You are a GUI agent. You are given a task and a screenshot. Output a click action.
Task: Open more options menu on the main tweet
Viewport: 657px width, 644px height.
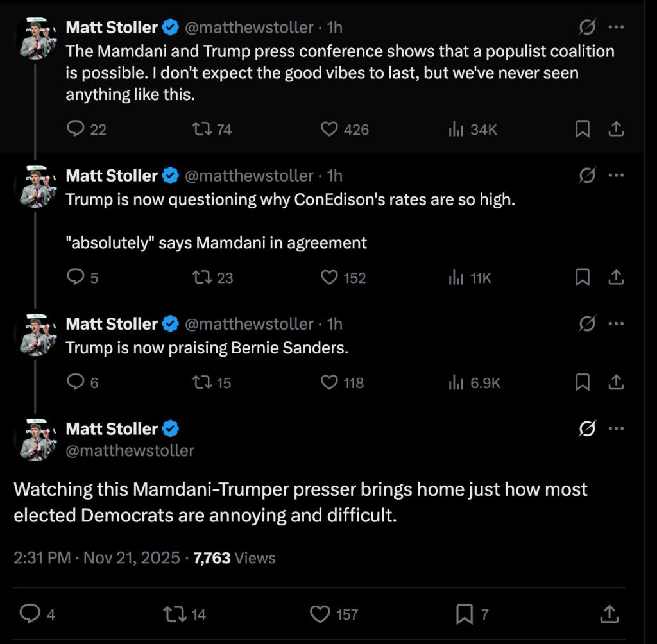point(616,428)
